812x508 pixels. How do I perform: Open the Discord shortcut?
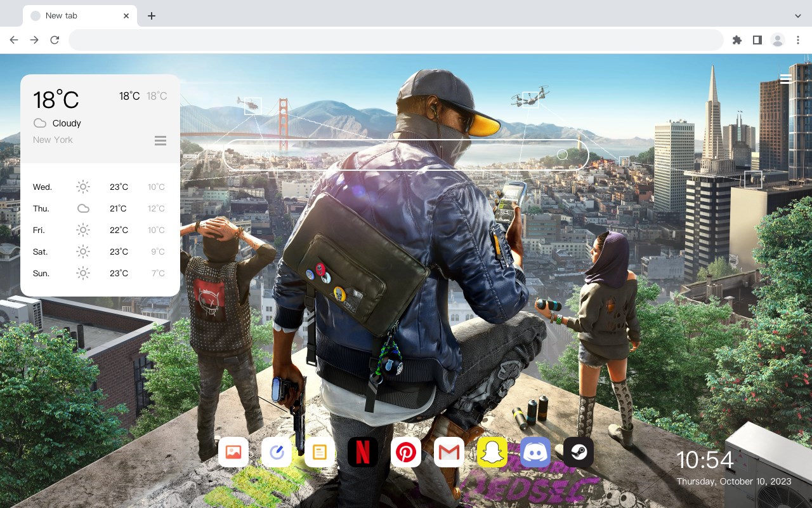535,452
